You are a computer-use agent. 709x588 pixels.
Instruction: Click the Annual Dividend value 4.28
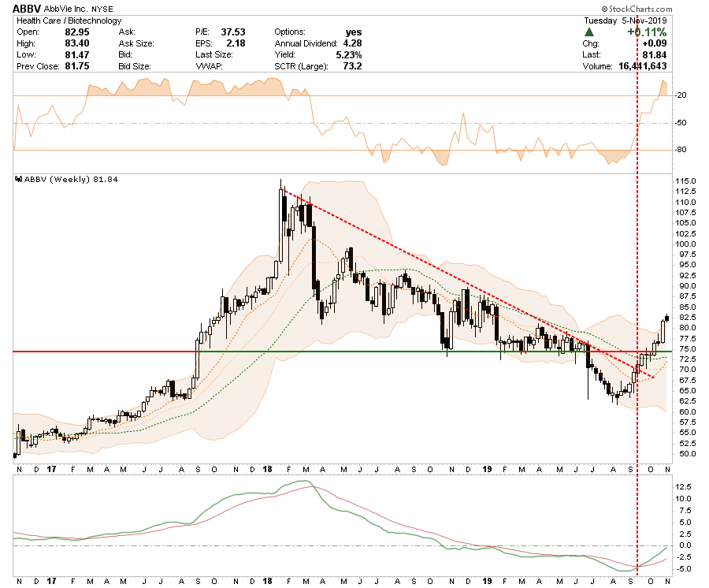[x=352, y=43]
